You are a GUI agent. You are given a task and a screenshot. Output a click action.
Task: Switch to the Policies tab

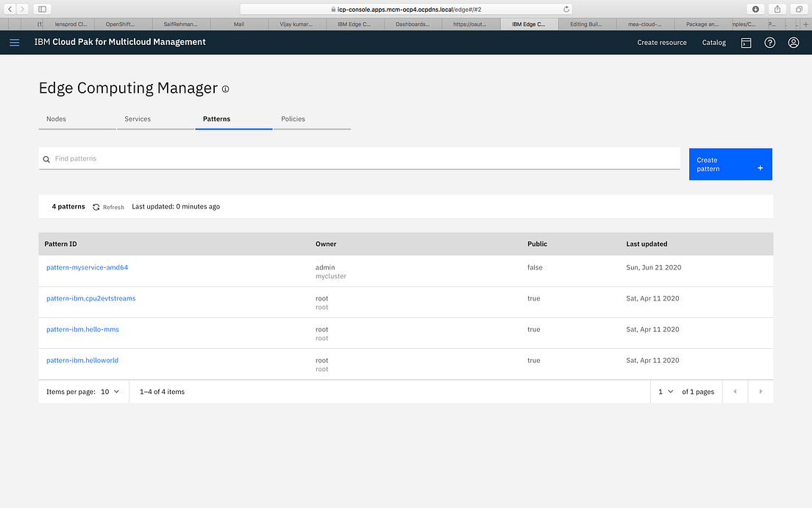tap(293, 119)
